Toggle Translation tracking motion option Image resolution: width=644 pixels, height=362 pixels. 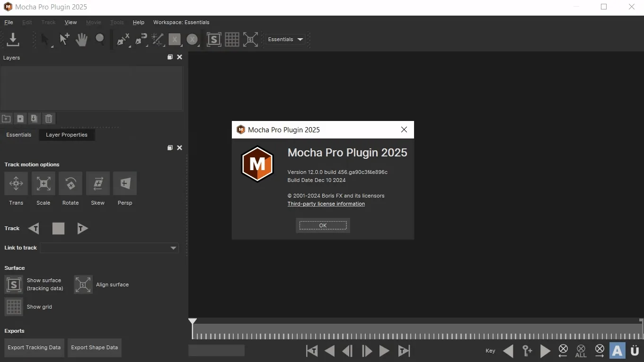[16, 183]
